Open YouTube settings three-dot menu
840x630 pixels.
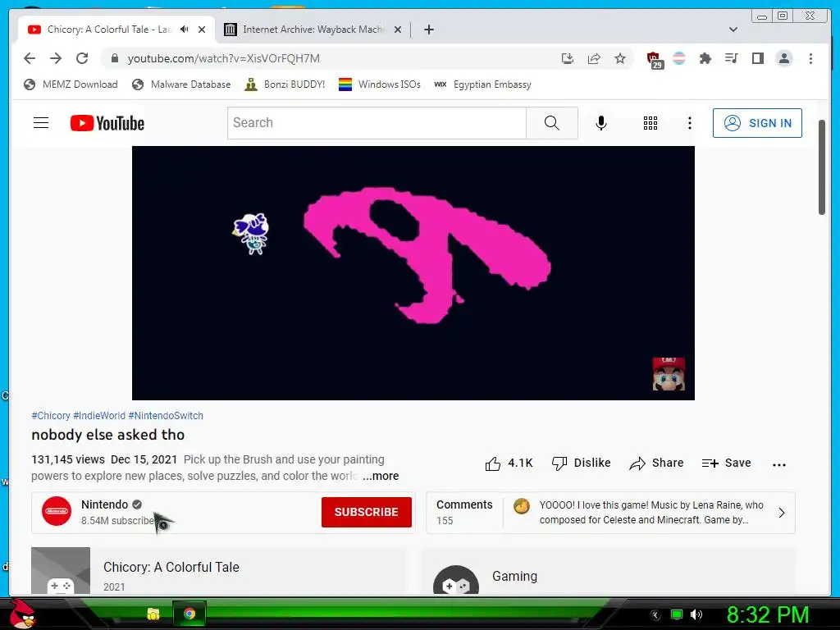pyautogui.click(x=689, y=123)
